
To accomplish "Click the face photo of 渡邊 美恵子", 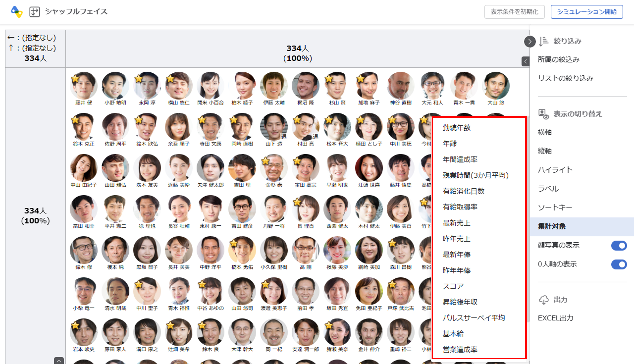I will (274, 291).
